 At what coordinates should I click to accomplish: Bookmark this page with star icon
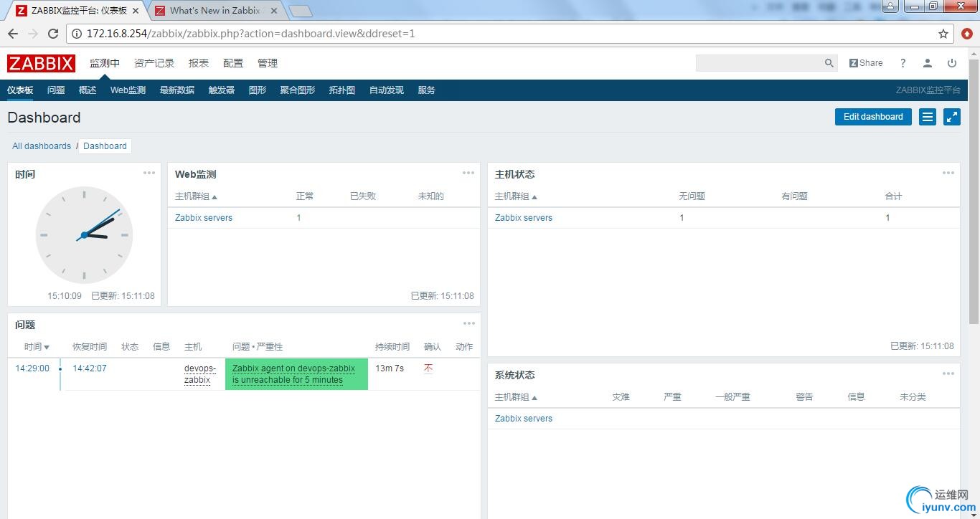click(x=943, y=34)
